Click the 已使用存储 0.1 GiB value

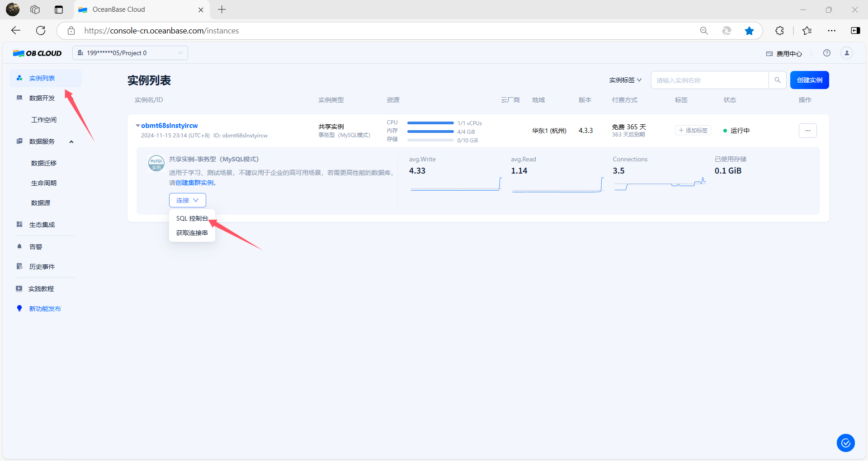pyautogui.click(x=728, y=171)
